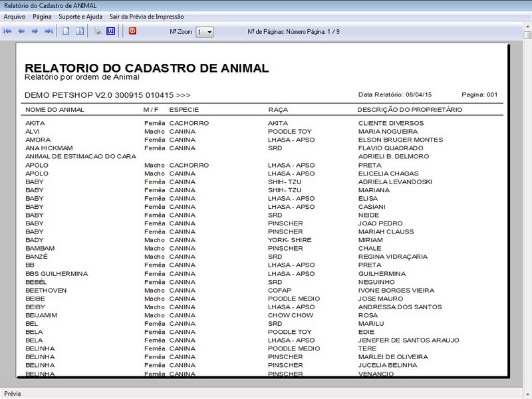Viewport: 532px width, 399px height.
Task: Open the Nº Zoom dropdown
Action: [x=205, y=32]
